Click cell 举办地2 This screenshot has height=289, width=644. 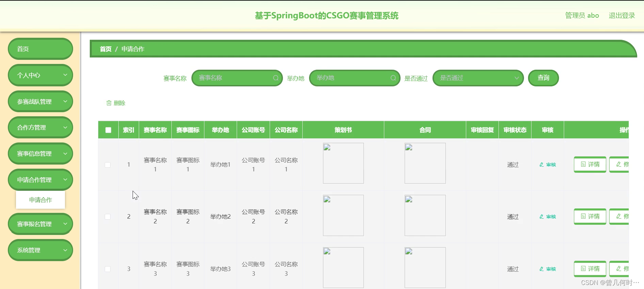[x=220, y=217]
